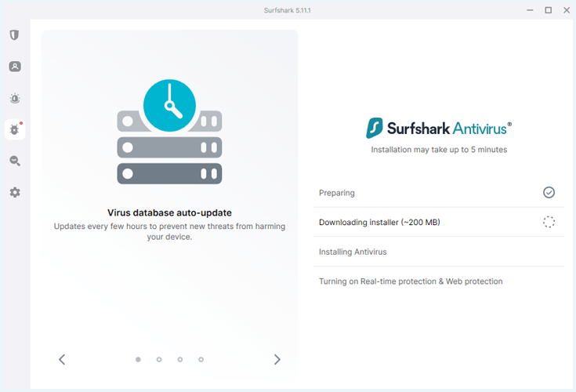This screenshot has width=576, height=392.
Task: Select the third carousel dot
Action: click(180, 359)
